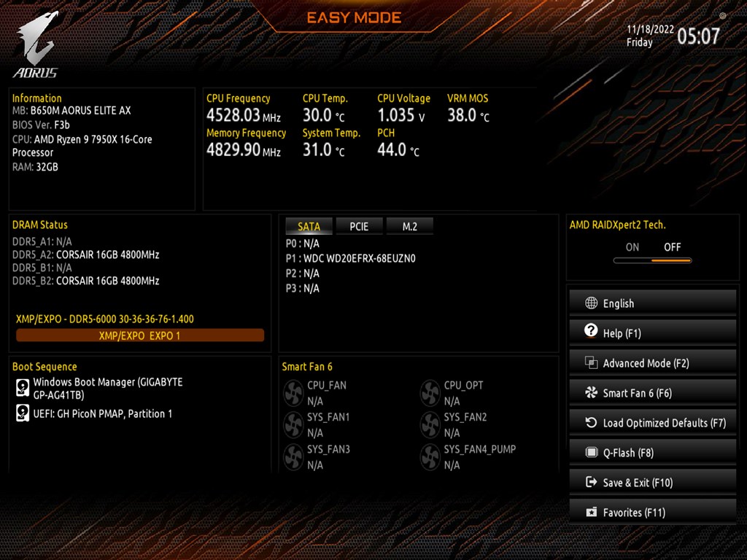Choose Load Optimized Defaults (F7)
Screen dimensions: 747x560
[x=653, y=423]
